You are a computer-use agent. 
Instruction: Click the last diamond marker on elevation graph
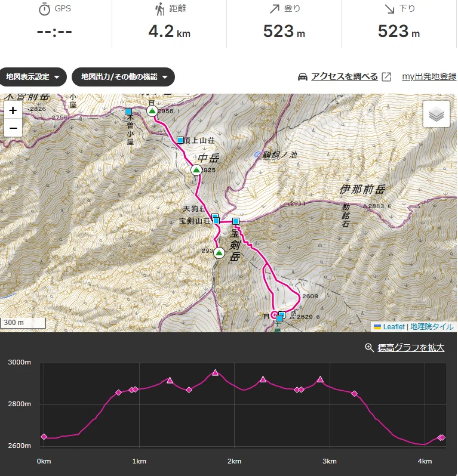pos(442,437)
